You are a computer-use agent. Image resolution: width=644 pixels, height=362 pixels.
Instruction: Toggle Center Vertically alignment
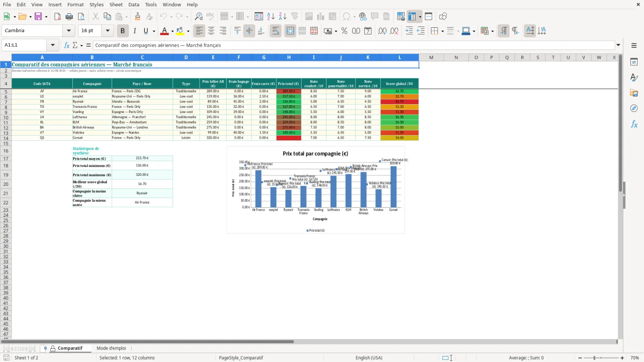249,31
